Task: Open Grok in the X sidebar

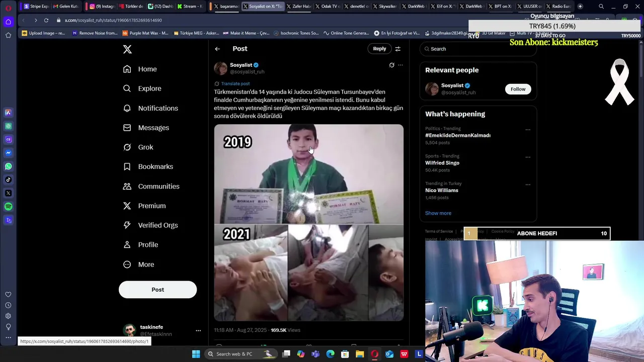Action: pos(138,147)
